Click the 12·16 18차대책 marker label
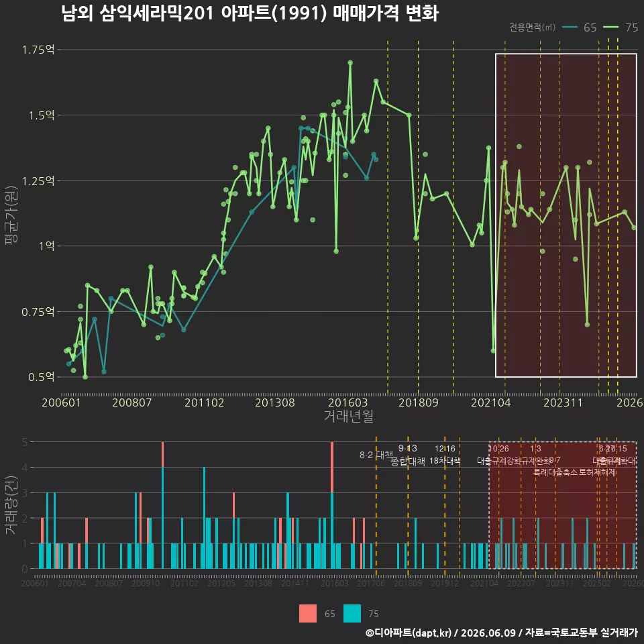644x644 pixels. tap(445, 455)
